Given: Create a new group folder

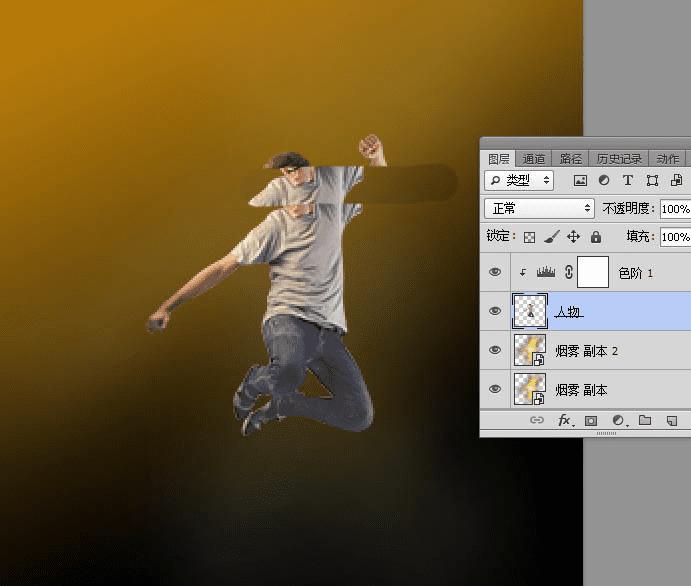Looking at the screenshot, I should pyautogui.click(x=645, y=421).
